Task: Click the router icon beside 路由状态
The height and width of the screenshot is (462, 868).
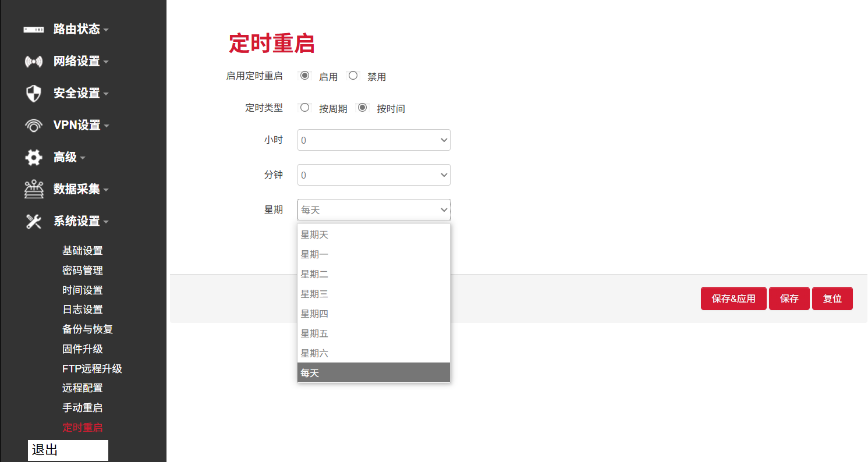Action: 32,29
